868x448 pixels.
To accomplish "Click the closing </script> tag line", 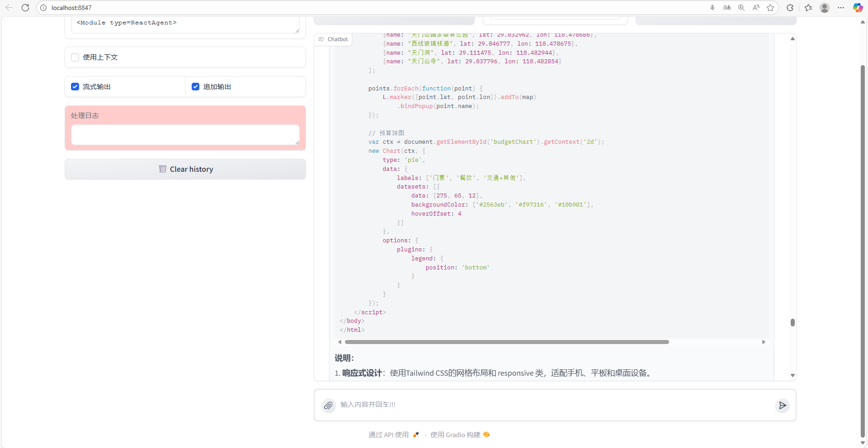I will pyautogui.click(x=370, y=312).
